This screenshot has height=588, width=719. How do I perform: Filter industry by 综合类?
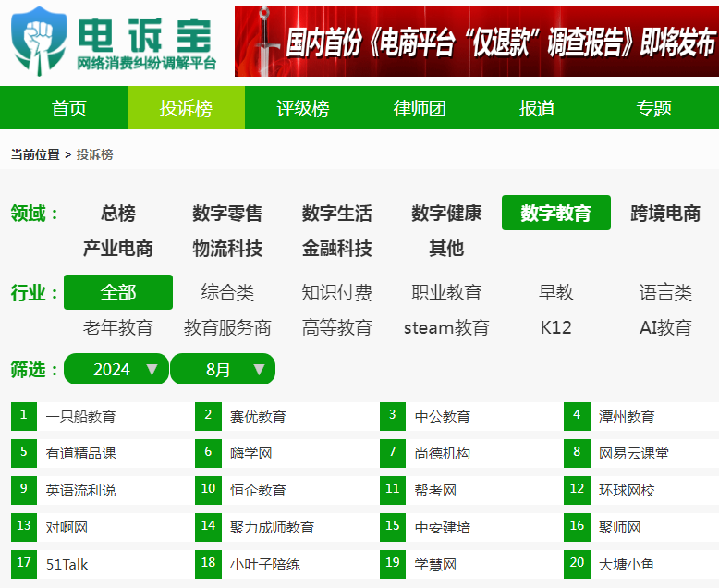click(x=227, y=292)
